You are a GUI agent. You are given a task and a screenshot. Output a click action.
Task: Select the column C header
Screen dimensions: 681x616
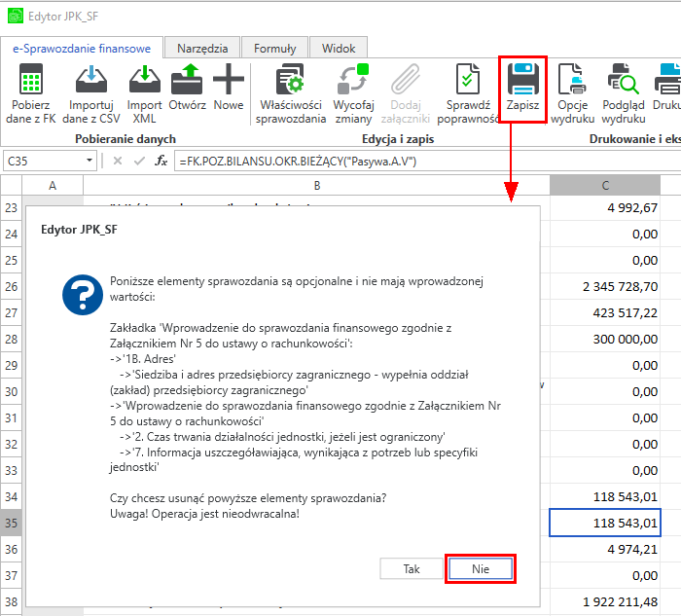[605, 185]
